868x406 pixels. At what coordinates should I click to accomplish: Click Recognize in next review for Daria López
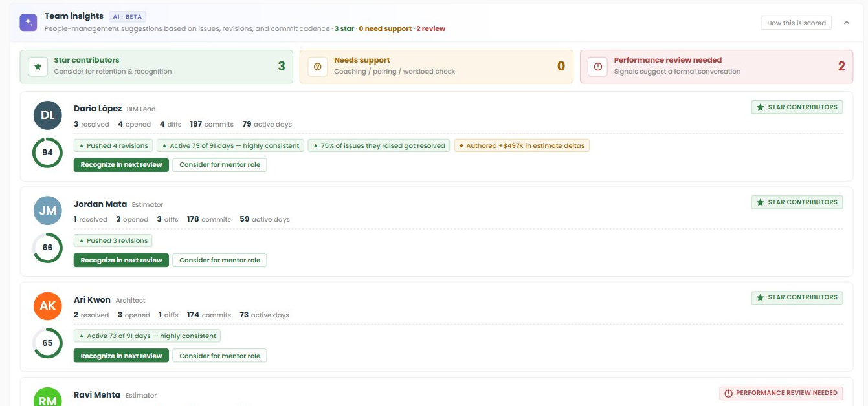(x=121, y=165)
